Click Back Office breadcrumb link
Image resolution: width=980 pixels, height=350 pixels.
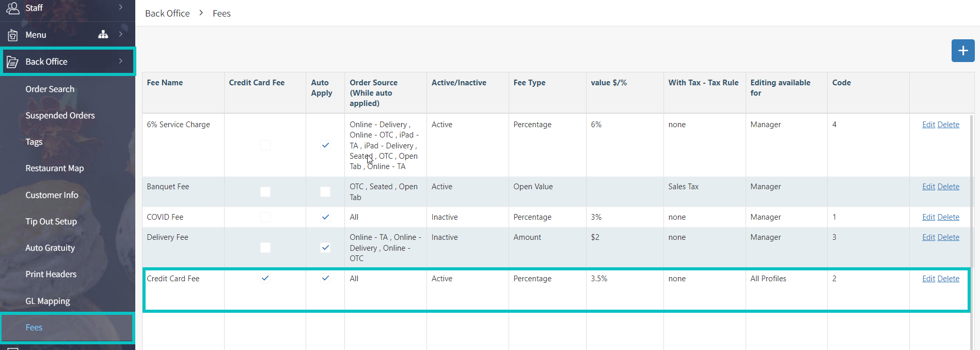[167, 13]
